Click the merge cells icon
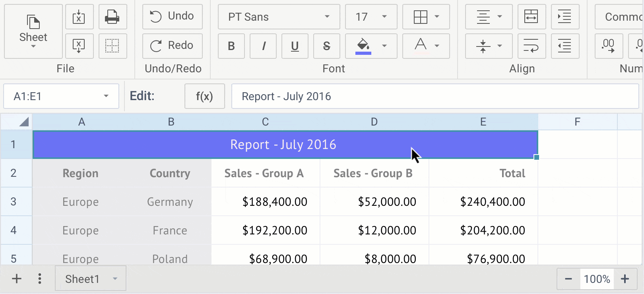Viewport: 644px width, 294px height. (x=531, y=17)
